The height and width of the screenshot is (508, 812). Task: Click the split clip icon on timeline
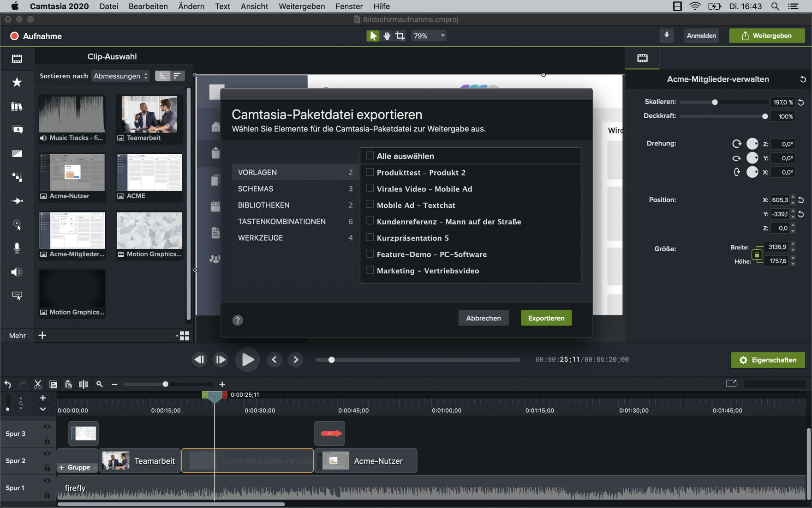(84, 384)
